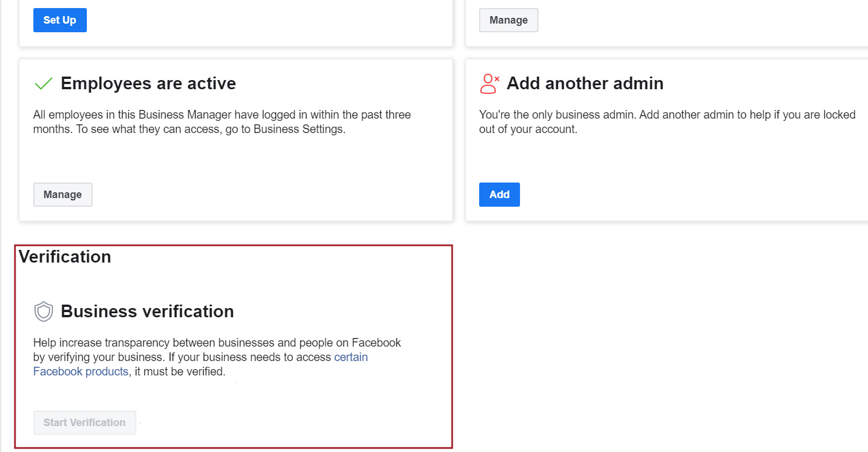This screenshot has width=868, height=452.
Task: Click the Business verification heading
Action: [147, 312]
